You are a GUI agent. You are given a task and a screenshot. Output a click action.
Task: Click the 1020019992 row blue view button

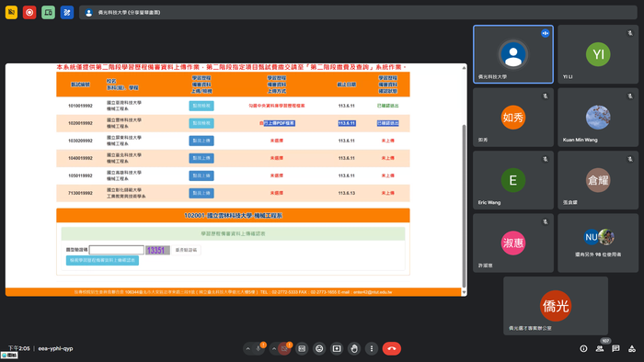[x=201, y=123]
